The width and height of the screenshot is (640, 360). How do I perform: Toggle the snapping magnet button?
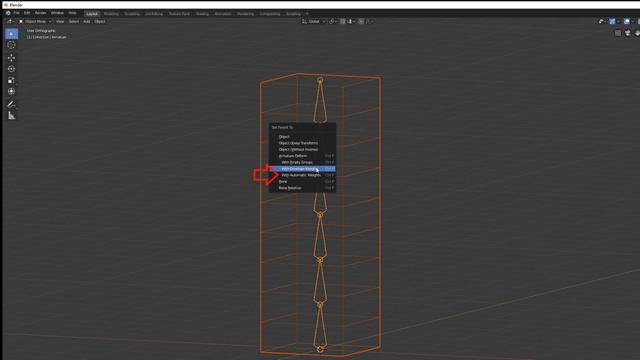(343, 21)
